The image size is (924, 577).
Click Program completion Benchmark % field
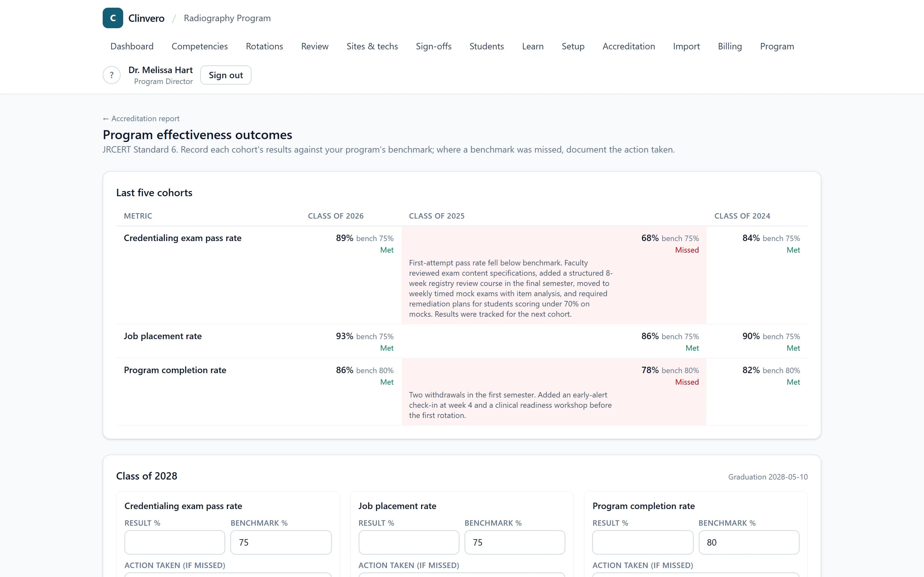[749, 542]
